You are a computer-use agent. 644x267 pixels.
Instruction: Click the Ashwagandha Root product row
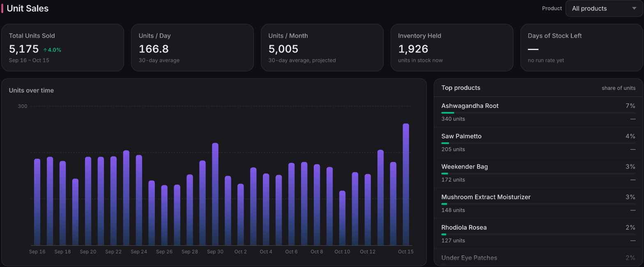point(538,112)
